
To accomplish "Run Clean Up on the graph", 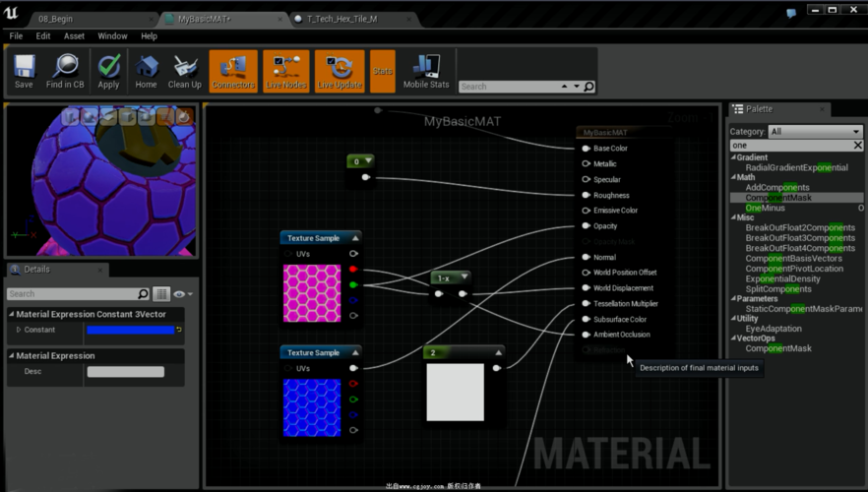I will click(x=184, y=71).
